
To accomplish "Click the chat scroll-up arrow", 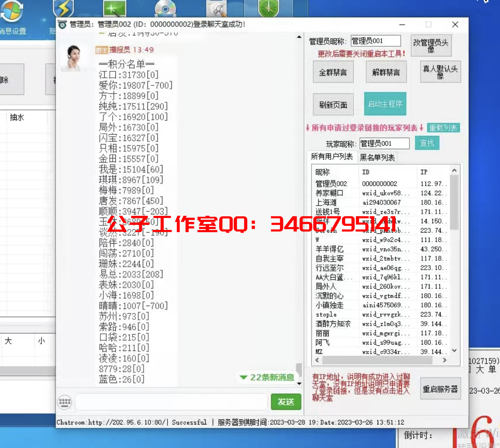I will [x=299, y=37].
